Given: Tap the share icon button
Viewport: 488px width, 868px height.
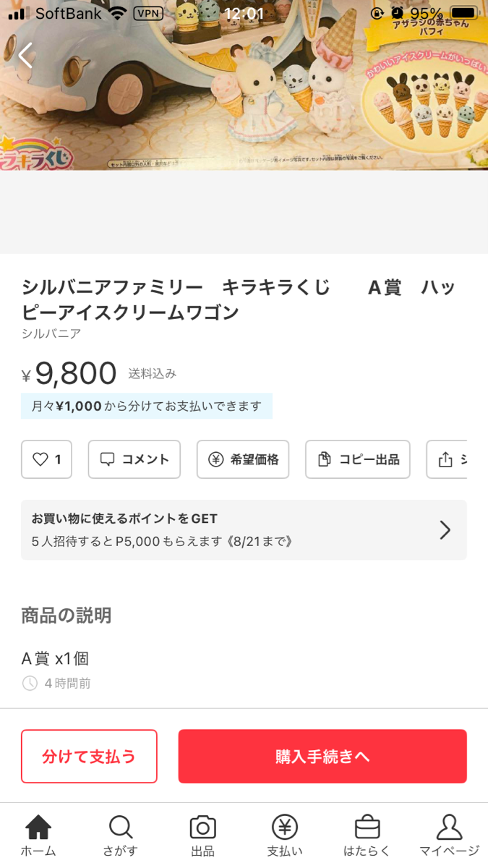Looking at the screenshot, I should [x=448, y=459].
